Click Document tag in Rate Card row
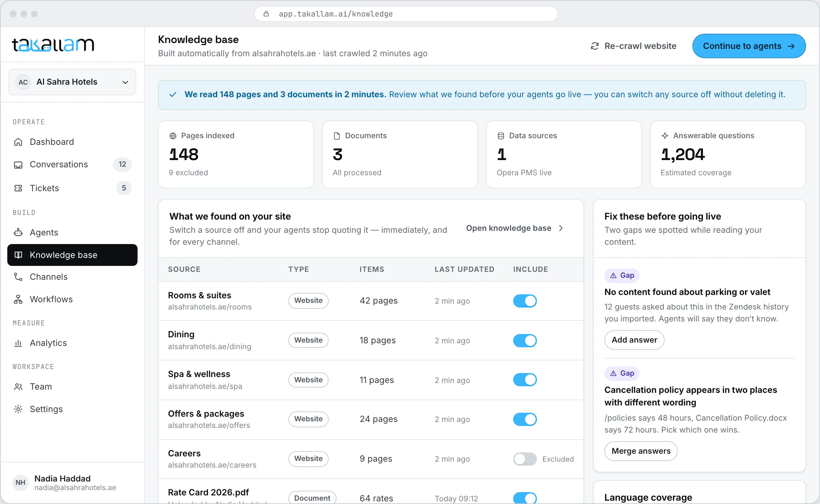The height and width of the screenshot is (504, 820). coord(312,498)
